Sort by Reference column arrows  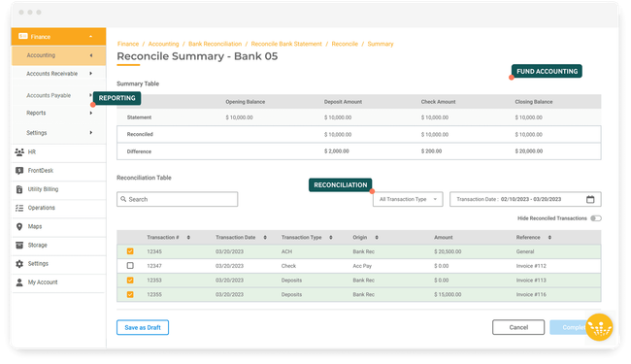pyautogui.click(x=549, y=237)
